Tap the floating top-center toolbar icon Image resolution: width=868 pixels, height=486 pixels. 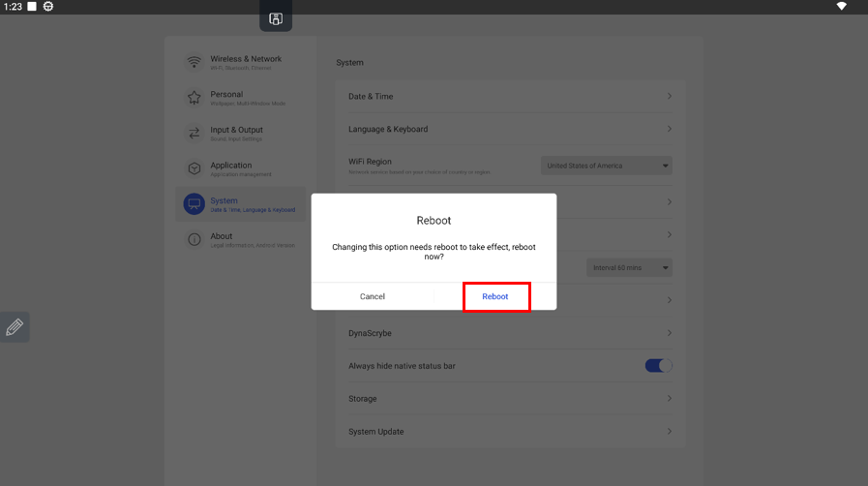276,18
